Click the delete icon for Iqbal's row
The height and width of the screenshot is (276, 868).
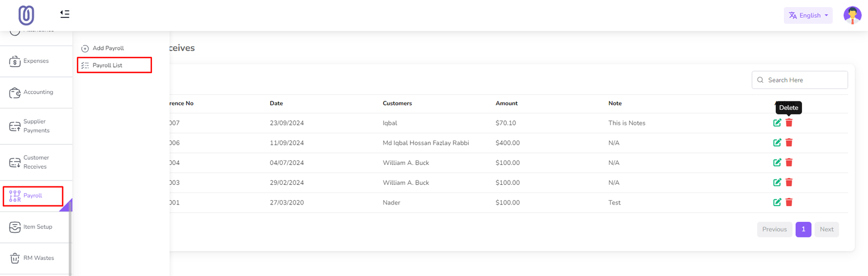pyautogui.click(x=789, y=123)
